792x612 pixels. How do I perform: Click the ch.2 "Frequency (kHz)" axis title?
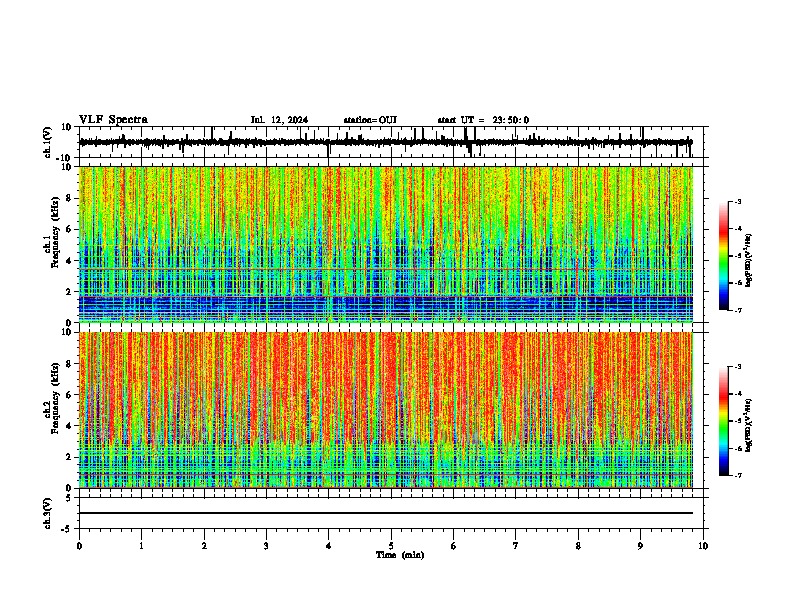55,398
